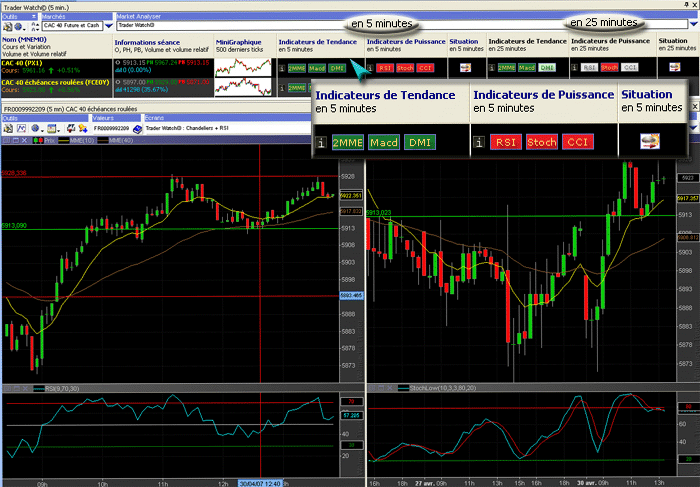The width and height of the screenshot is (700, 487).
Task: Click the globe icon in top Outils toolbar
Action: [x=18, y=26]
